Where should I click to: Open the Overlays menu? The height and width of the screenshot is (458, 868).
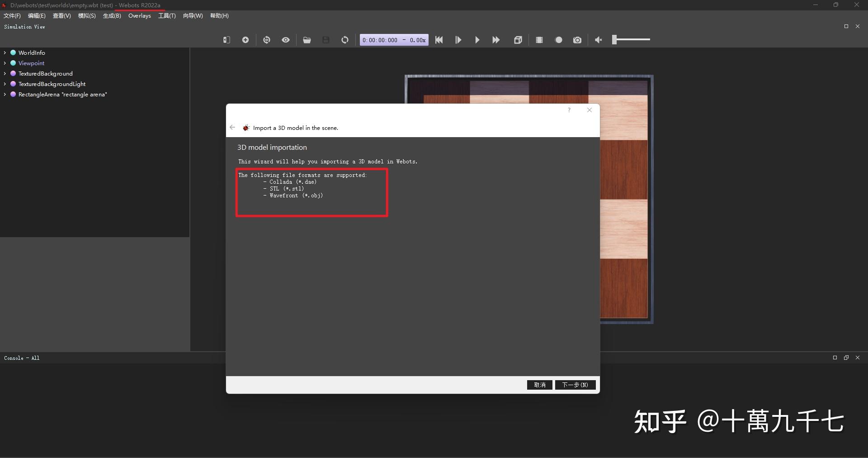(x=139, y=15)
